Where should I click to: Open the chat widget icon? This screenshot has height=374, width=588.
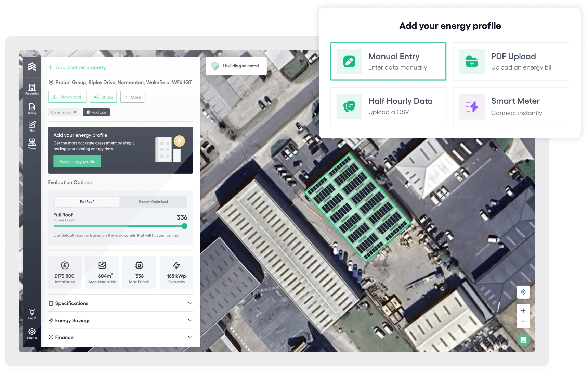(523, 340)
